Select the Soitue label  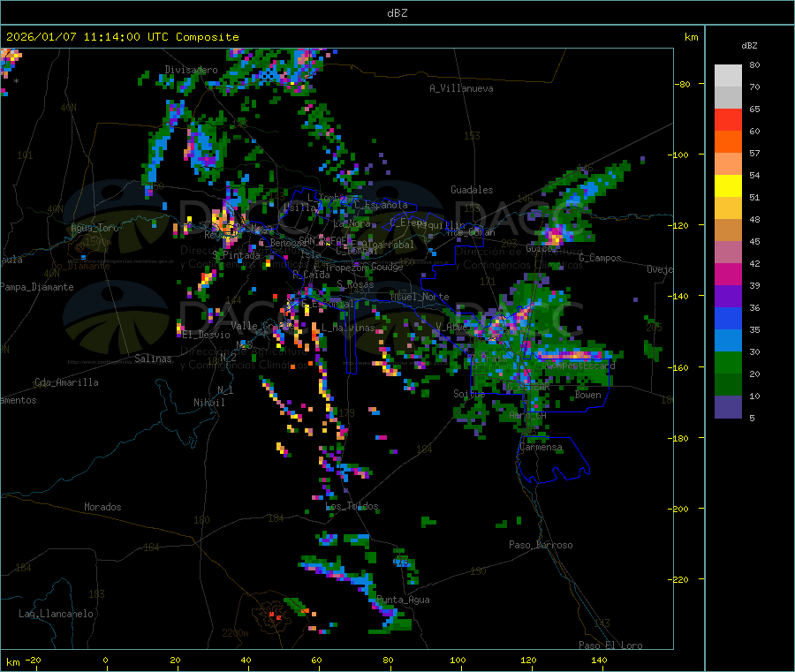coord(469,394)
